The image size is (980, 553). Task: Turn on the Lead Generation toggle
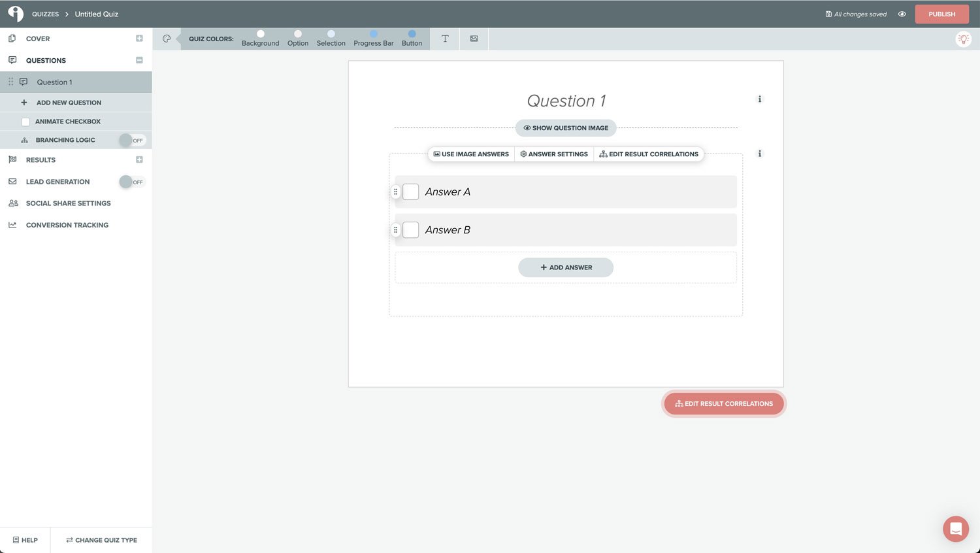(132, 182)
